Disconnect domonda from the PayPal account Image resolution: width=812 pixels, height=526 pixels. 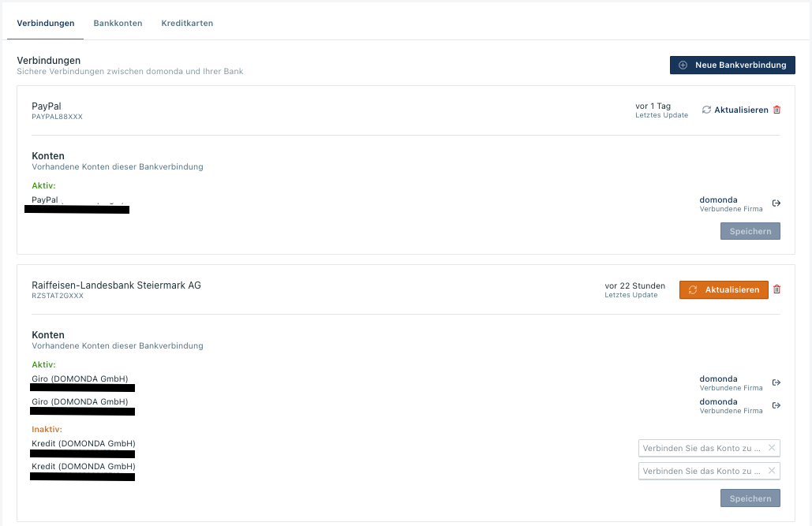(x=776, y=203)
